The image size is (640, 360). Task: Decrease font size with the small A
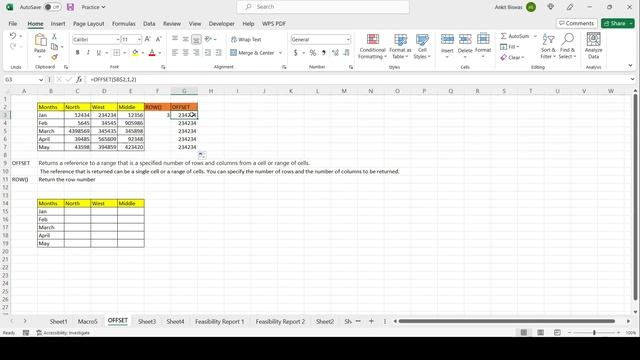(159, 39)
